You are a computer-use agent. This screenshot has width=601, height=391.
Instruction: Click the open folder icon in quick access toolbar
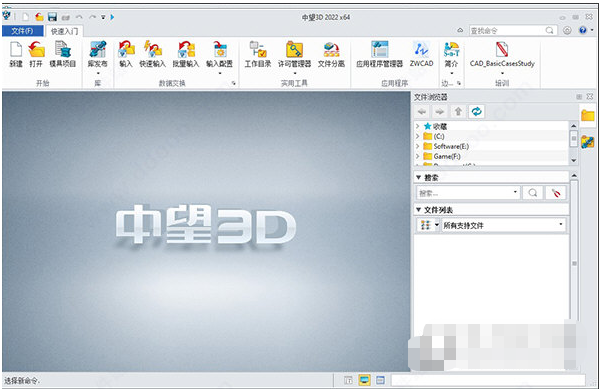click(39, 17)
